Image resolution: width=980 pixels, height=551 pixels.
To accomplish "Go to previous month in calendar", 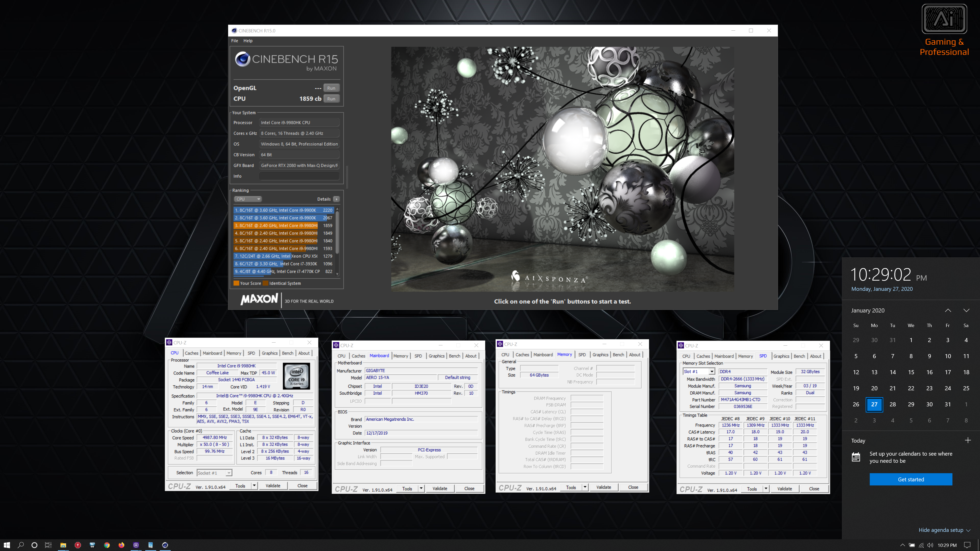I will [x=948, y=310].
